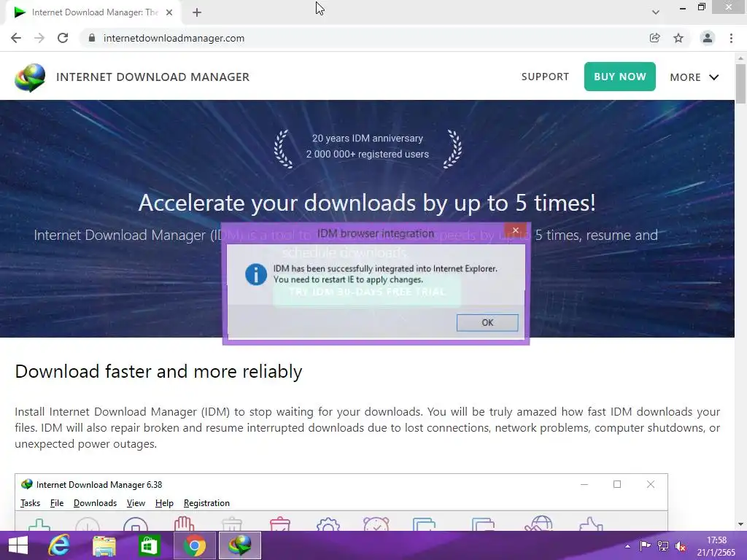Close the Internet Download Manager tab
Viewport: 747px width, 560px height.
point(169,12)
